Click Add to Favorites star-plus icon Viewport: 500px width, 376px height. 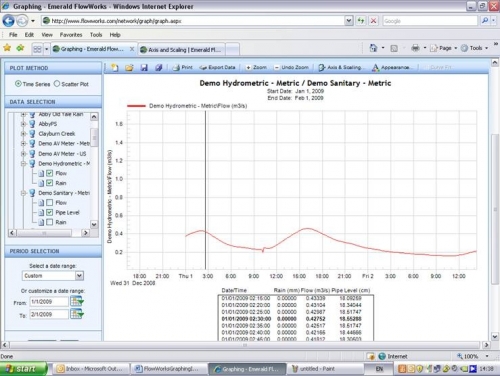(21, 48)
